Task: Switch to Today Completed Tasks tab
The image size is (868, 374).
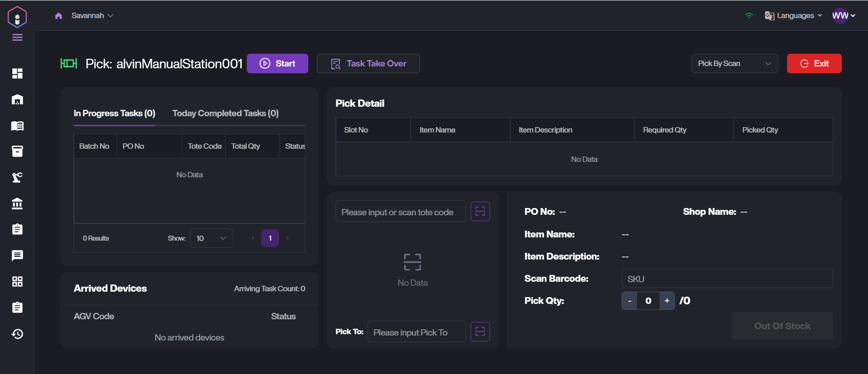Action: click(225, 114)
